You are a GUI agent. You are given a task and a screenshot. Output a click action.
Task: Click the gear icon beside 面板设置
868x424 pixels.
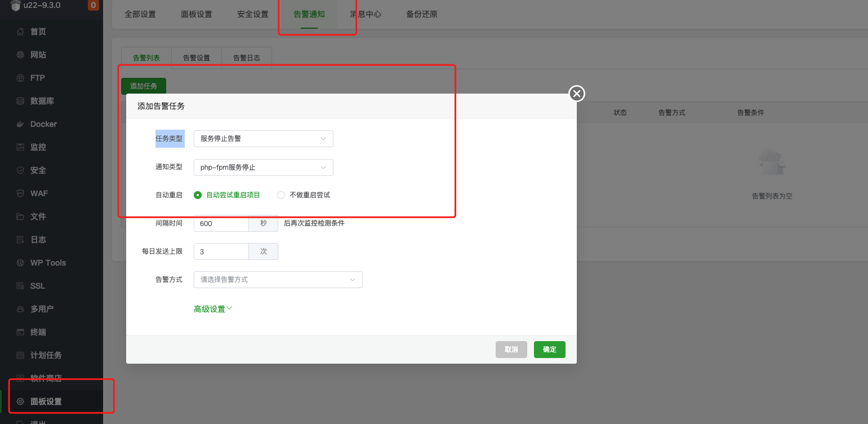[20, 401]
